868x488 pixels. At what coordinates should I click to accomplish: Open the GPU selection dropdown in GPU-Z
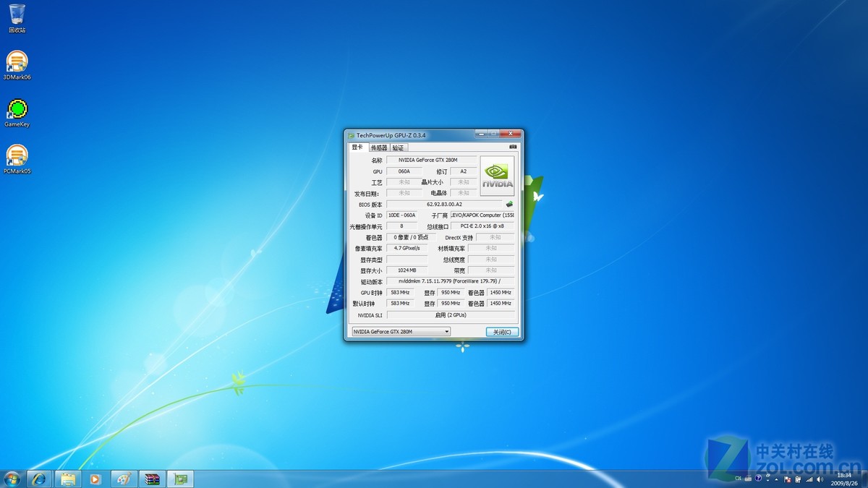446,330
